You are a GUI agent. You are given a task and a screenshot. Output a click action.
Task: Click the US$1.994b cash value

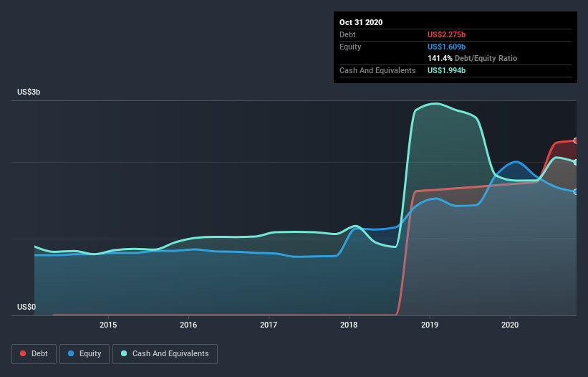click(446, 70)
